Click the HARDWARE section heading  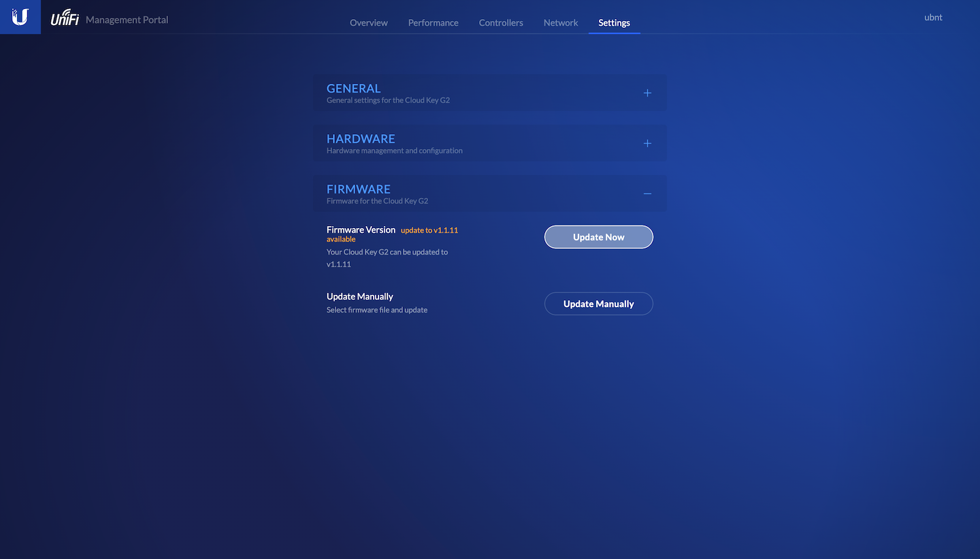pos(361,139)
